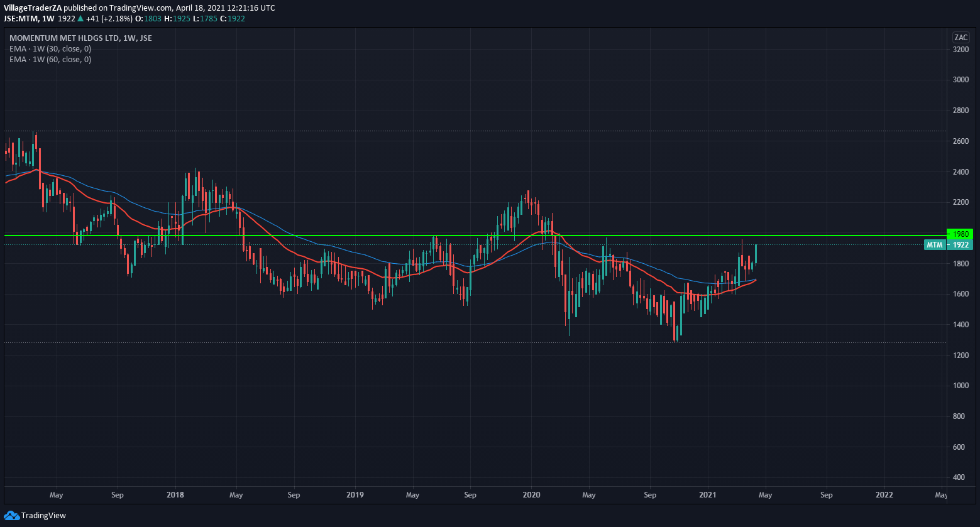Select the EMA 60 indicator legend
Viewport: 980px width, 527px height.
coord(50,59)
